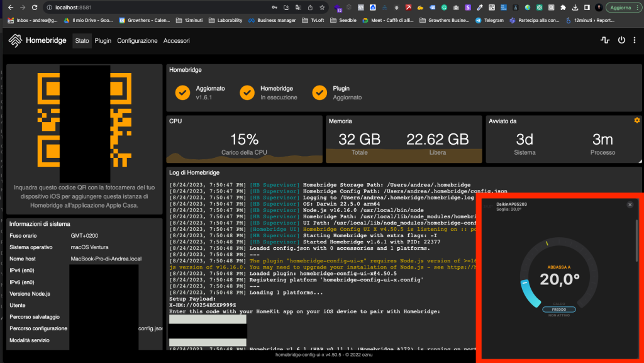Image resolution: width=644 pixels, height=363 pixels.
Task: Bookmark this page with star icon
Action: tap(322, 8)
